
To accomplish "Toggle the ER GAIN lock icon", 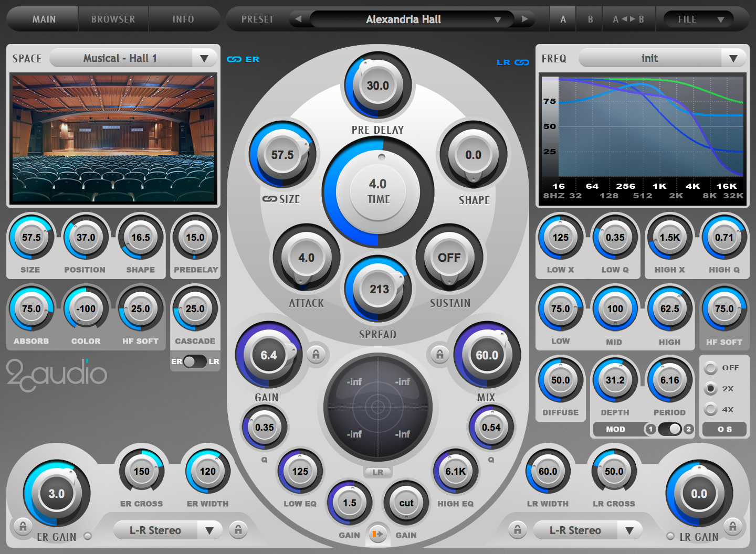I will [x=23, y=526].
